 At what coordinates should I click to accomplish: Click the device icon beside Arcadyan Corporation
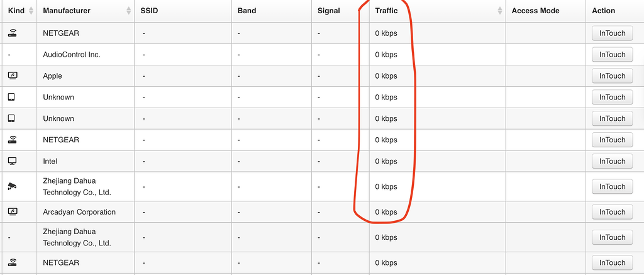click(x=13, y=212)
